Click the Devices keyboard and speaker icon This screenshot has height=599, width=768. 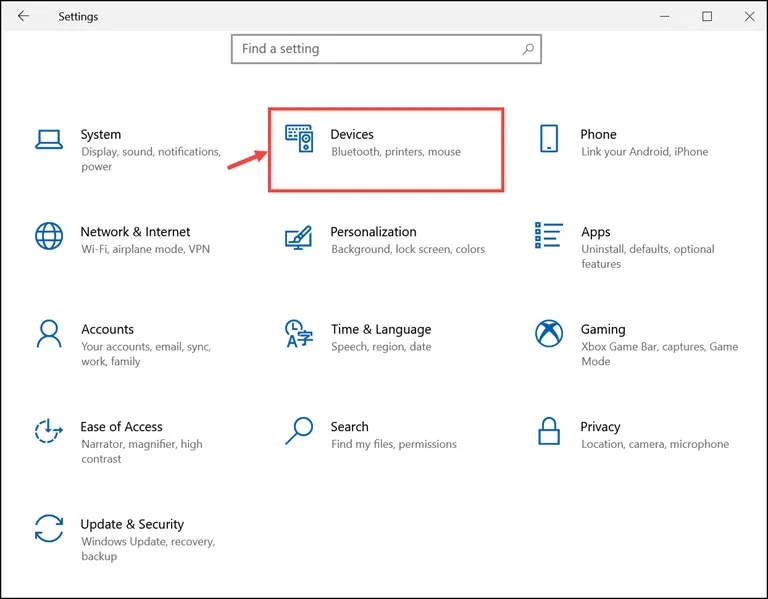299,139
